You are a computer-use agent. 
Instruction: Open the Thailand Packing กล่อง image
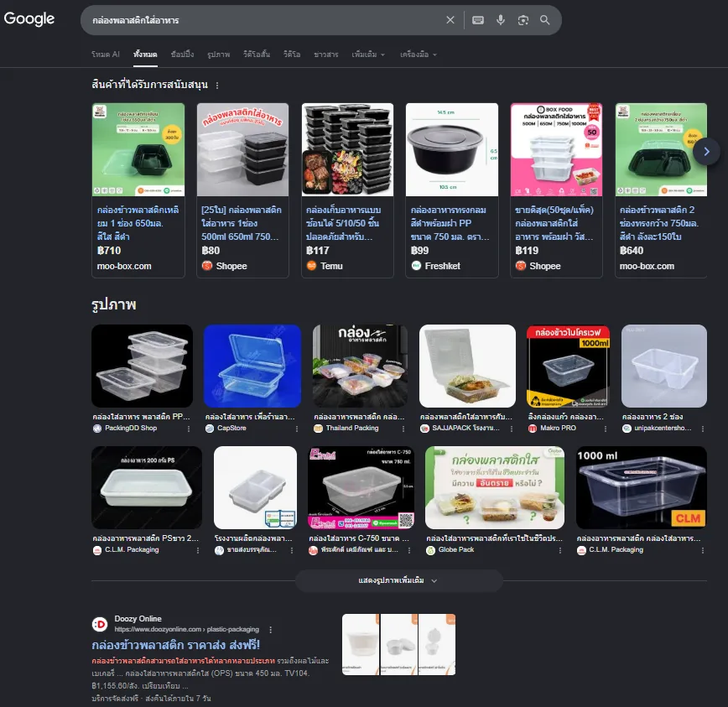pyautogui.click(x=361, y=366)
